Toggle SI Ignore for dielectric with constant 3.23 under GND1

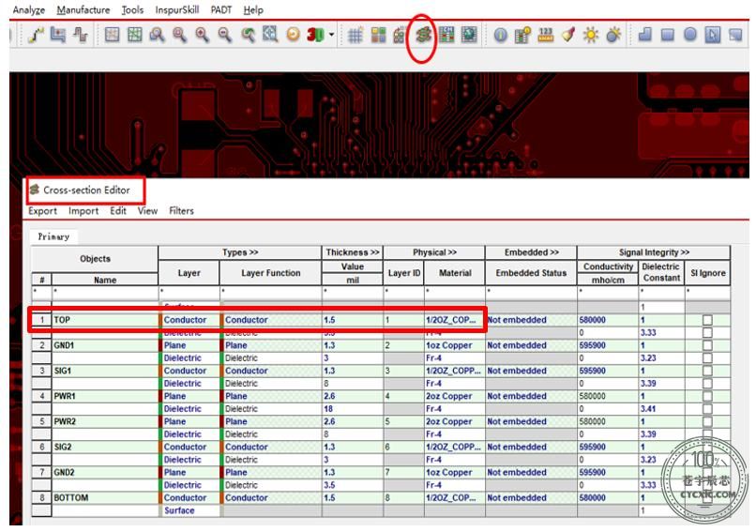tap(707, 357)
